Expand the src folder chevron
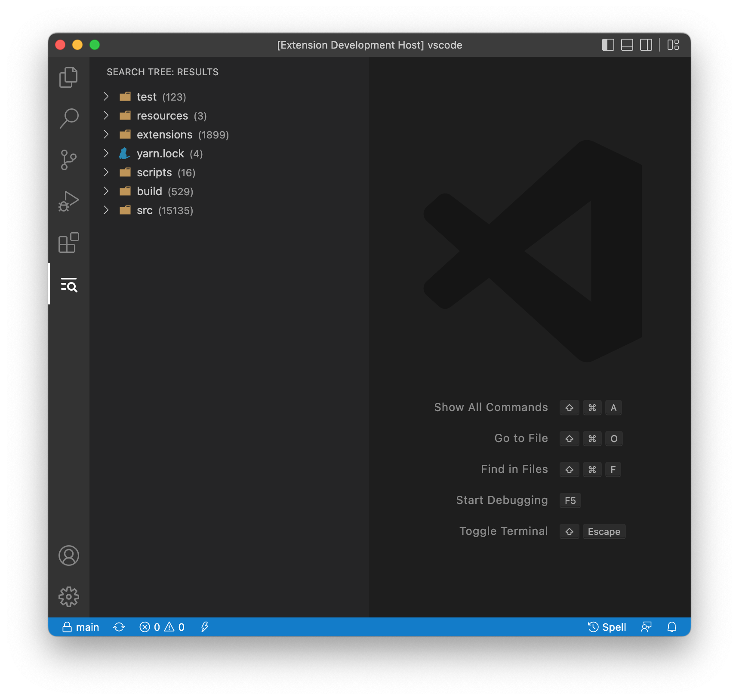The width and height of the screenshot is (739, 700). click(x=106, y=210)
